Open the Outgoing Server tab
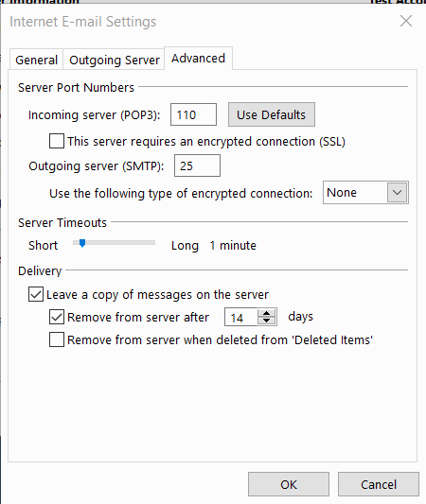 [115, 60]
